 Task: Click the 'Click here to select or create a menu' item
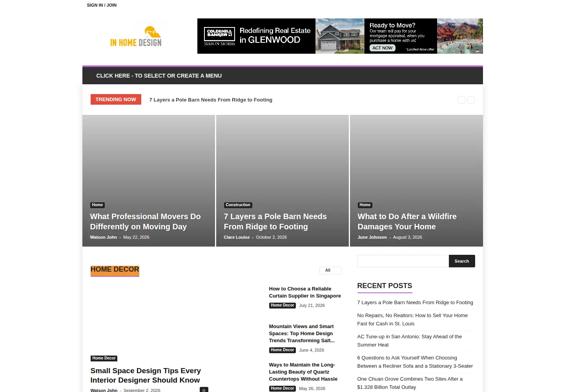tap(159, 76)
